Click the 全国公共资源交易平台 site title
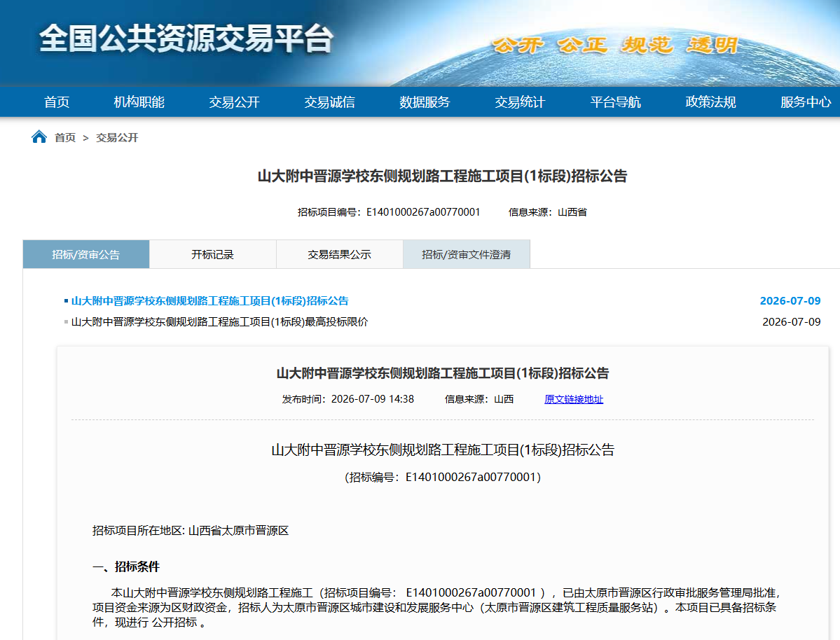The height and width of the screenshot is (640, 840). [186, 39]
